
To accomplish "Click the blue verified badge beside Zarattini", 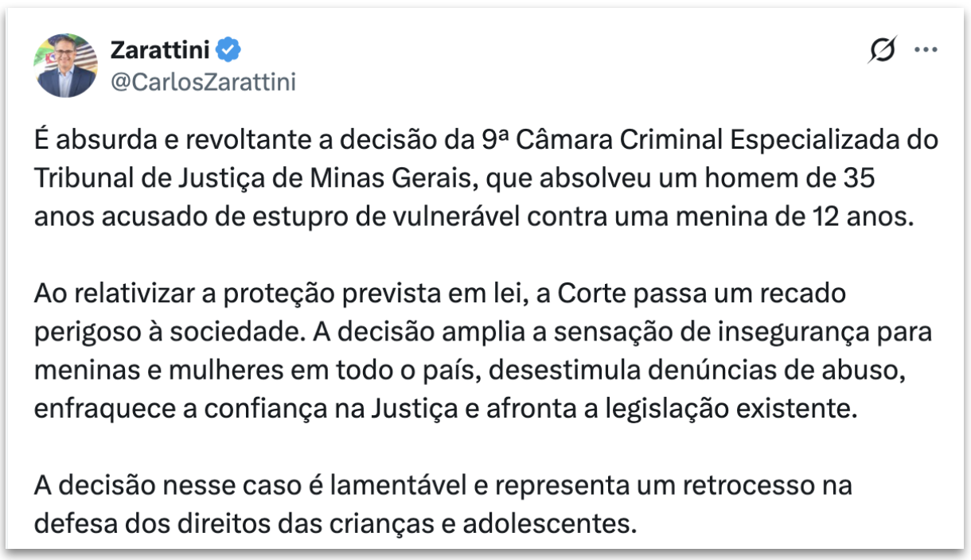I will coord(230,51).
